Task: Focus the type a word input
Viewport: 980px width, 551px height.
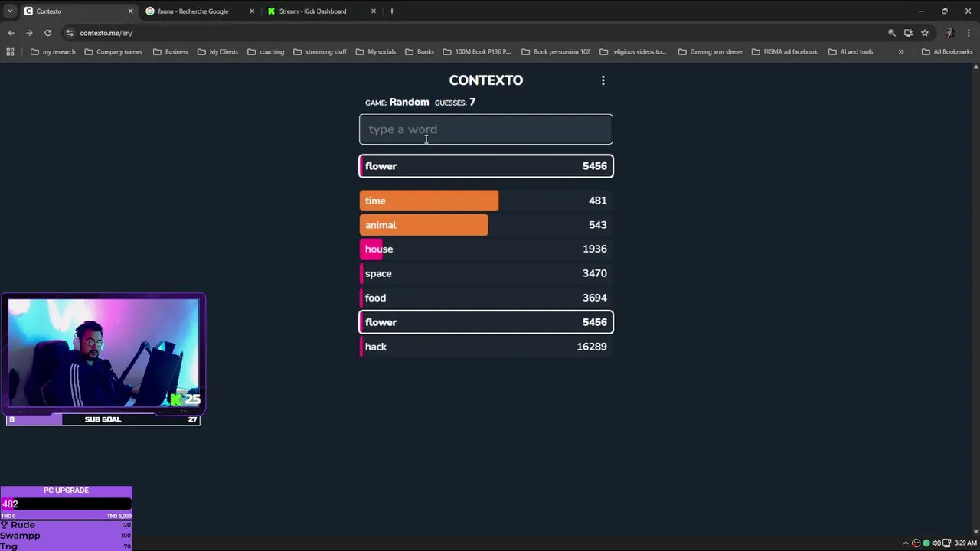Action: coord(486,129)
